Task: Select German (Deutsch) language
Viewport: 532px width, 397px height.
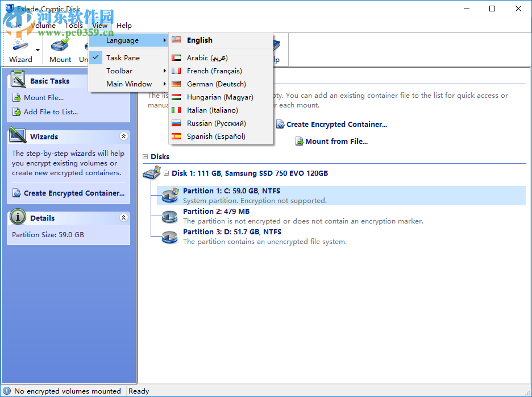Action: (x=221, y=84)
